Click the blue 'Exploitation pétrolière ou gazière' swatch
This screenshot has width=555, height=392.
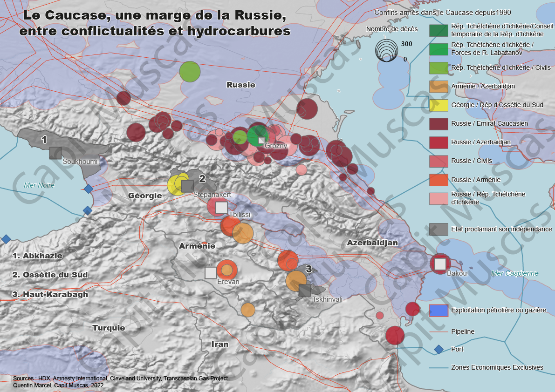click(438, 310)
